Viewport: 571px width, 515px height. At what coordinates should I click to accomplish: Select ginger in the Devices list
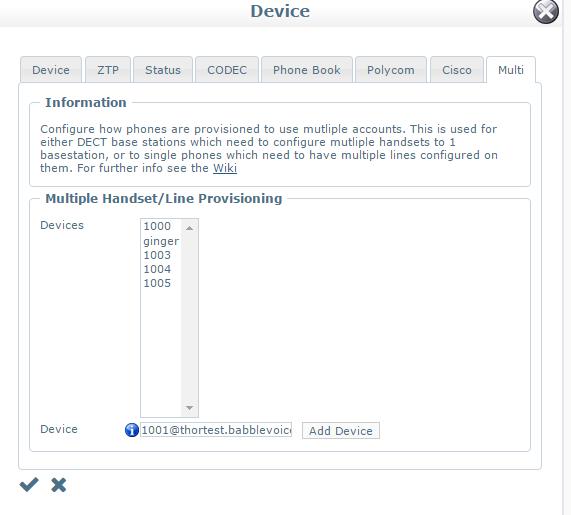click(x=161, y=241)
